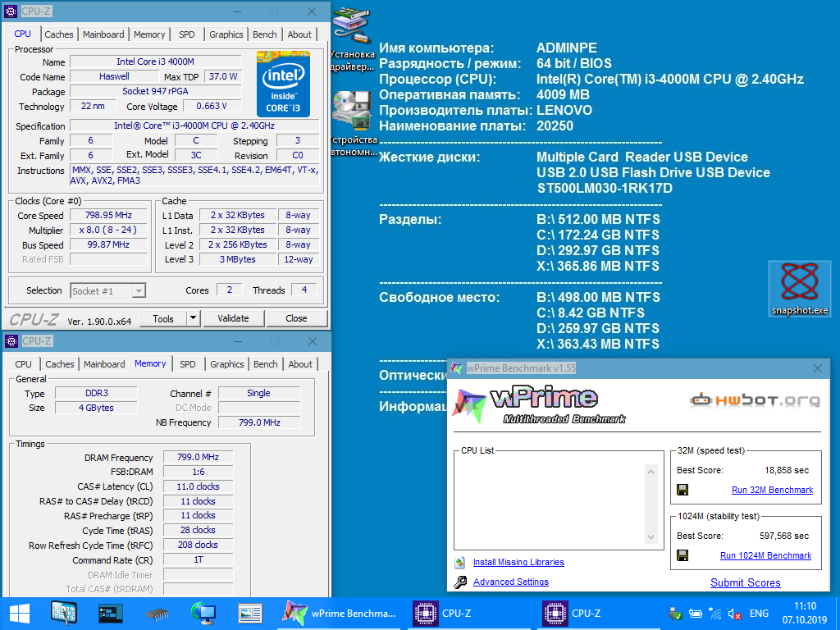Open the Windows Start menu

pyautogui.click(x=20, y=614)
